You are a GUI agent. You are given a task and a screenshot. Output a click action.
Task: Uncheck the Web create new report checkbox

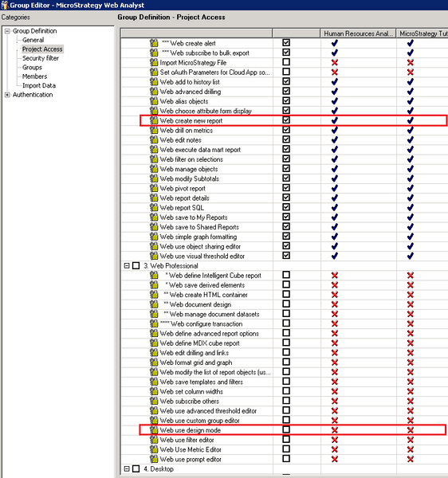286,120
